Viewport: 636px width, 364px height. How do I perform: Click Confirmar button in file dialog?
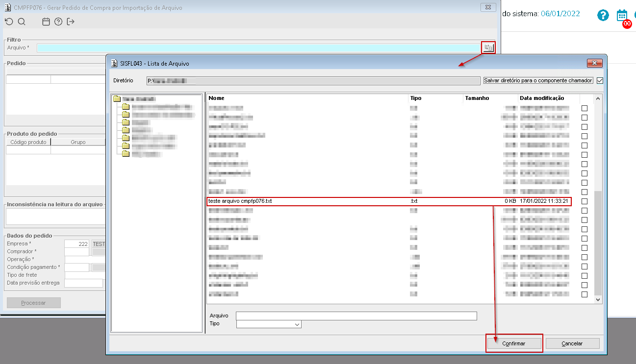tap(514, 343)
